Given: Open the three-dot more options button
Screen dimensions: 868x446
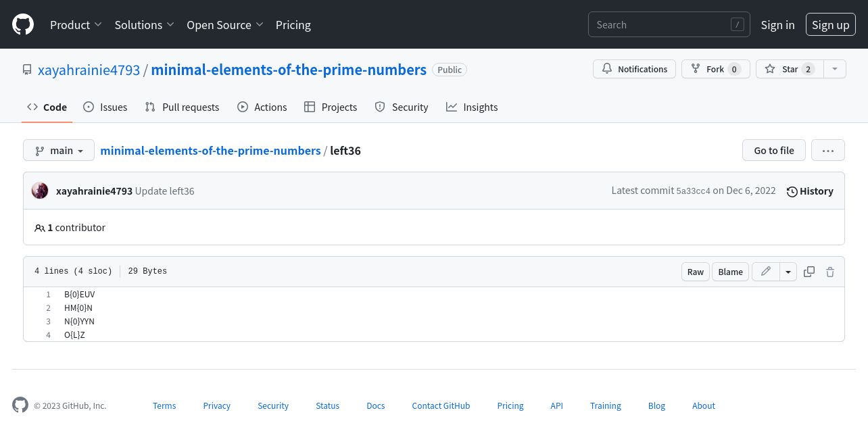Looking at the screenshot, I should coord(828,150).
